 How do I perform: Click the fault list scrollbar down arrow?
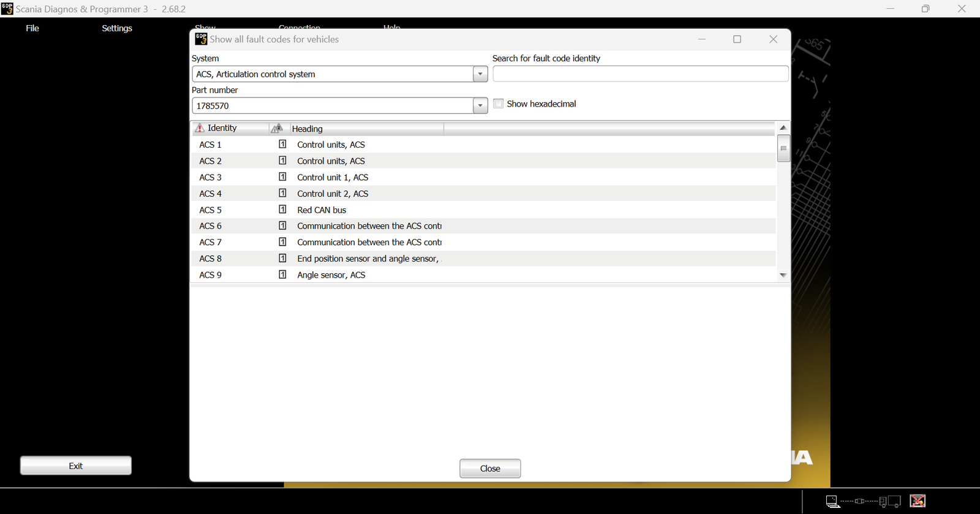point(783,276)
